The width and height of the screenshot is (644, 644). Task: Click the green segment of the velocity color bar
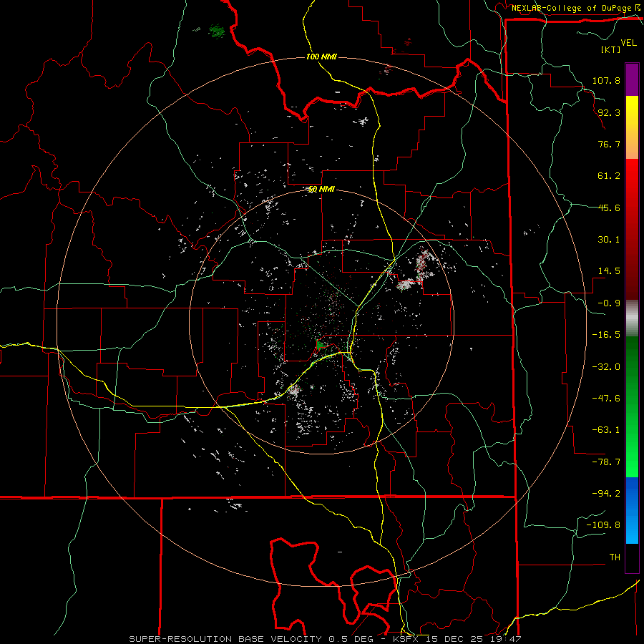(632, 406)
